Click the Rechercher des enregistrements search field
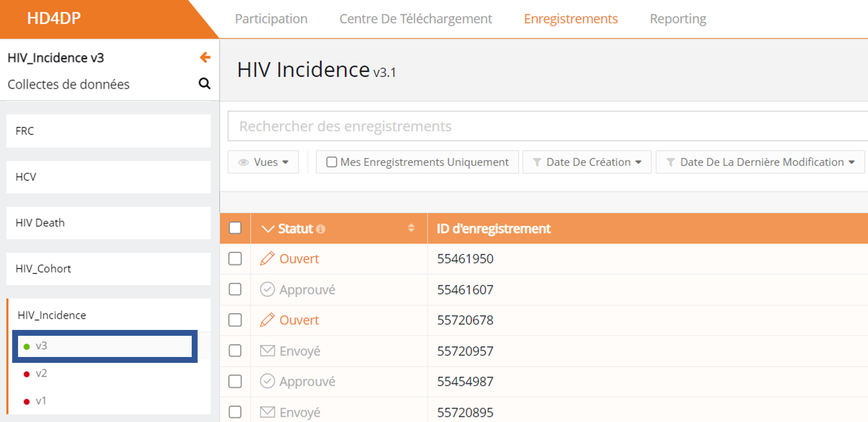Viewport: 868px width, 422px height. coord(546,126)
